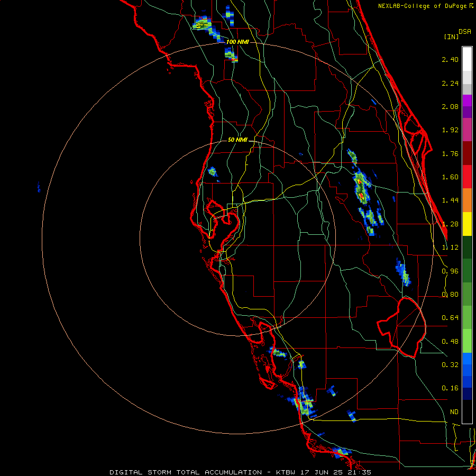Image resolution: width=476 pixels, height=476 pixels.
Task: Click the [IN] units label
Action: pyautogui.click(x=451, y=36)
